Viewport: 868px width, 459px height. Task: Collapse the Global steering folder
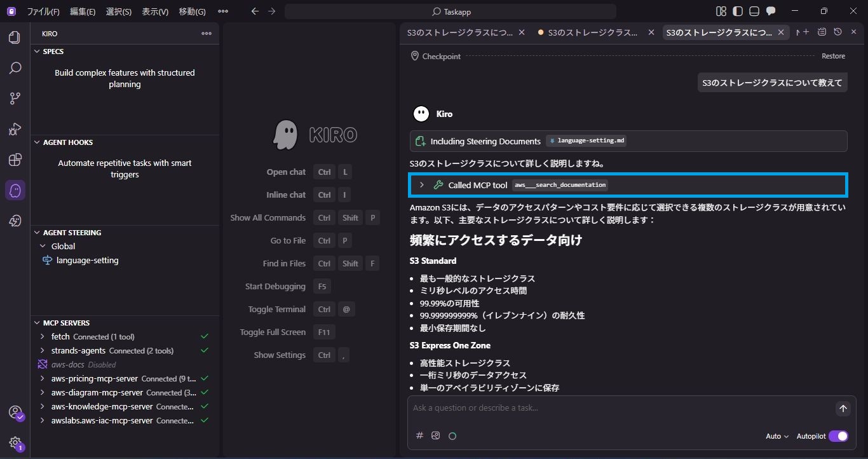(43, 246)
